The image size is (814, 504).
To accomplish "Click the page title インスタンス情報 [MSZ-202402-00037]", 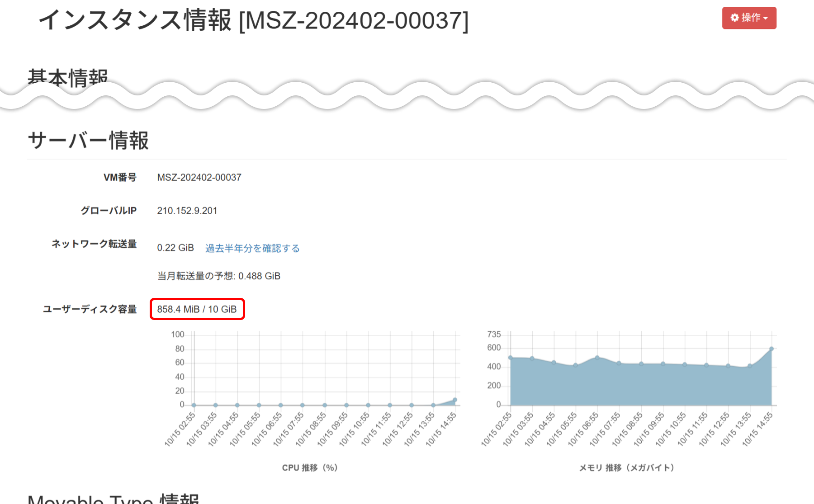I will [x=254, y=20].
